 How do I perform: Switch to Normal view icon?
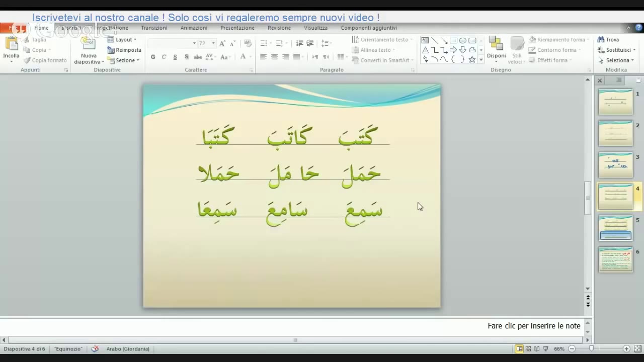point(519,348)
